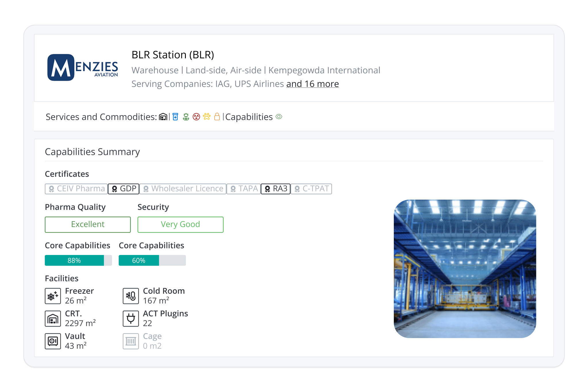Click the Freezer snowflake facility icon
Screen dimensions: 588x392
click(x=53, y=296)
